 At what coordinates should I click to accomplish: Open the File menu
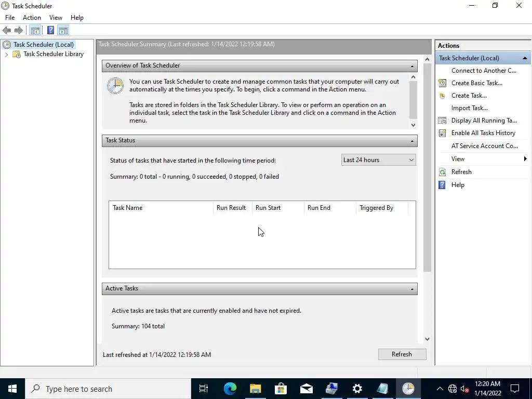pos(10,18)
